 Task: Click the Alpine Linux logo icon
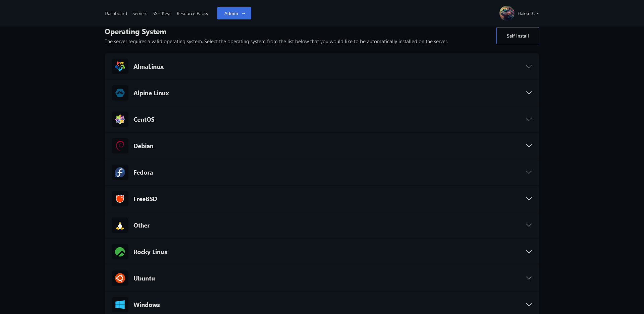(x=120, y=93)
